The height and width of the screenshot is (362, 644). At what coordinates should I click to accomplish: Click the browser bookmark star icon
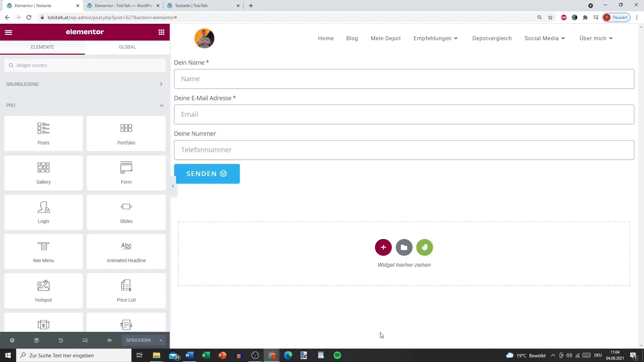pyautogui.click(x=550, y=17)
